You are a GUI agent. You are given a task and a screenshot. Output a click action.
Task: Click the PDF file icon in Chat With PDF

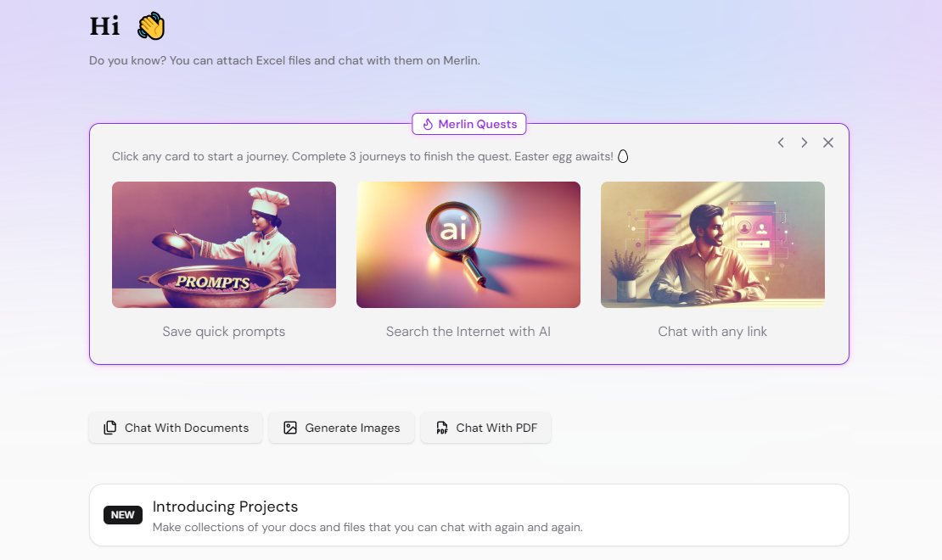(x=441, y=428)
